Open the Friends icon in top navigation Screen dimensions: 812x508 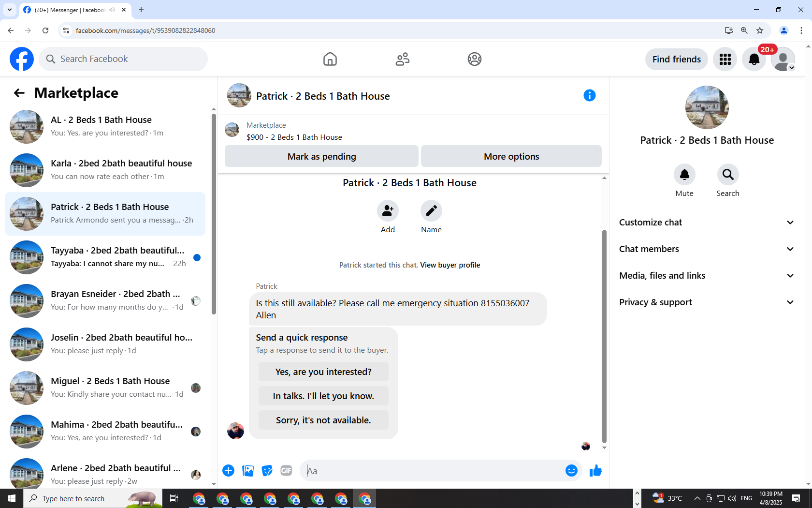pyautogui.click(x=403, y=59)
